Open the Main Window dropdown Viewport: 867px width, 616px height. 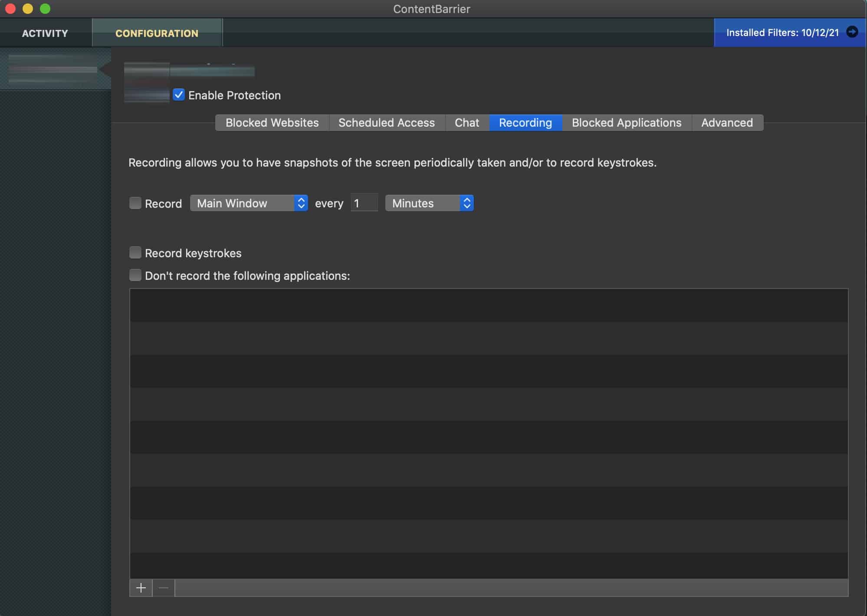[249, 203]
